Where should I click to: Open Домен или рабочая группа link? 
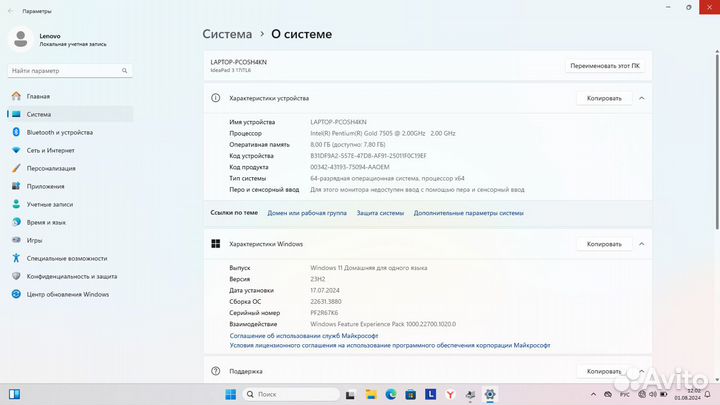pos(307,213)
